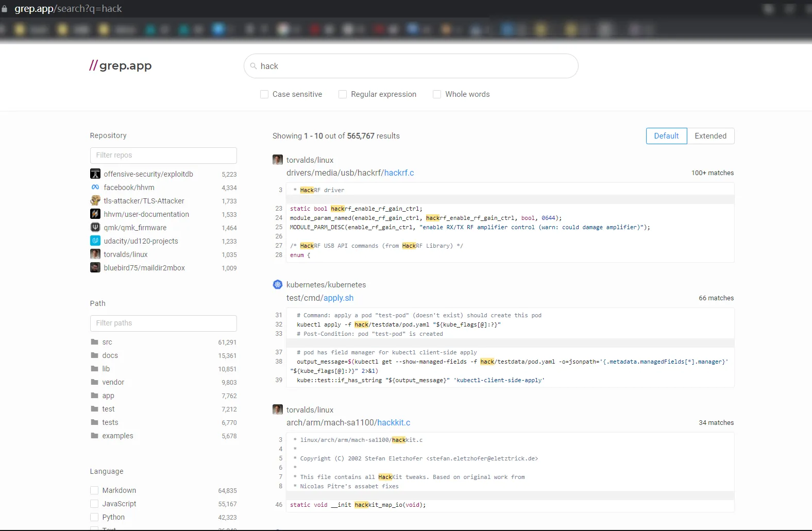Filter by offensive-security/exploitdb repository

(163, 174)
